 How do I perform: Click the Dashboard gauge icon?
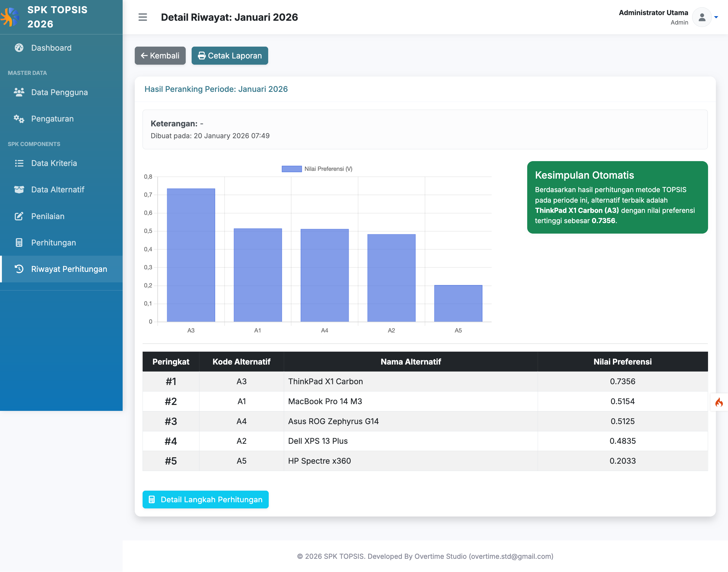pos(19,48)
